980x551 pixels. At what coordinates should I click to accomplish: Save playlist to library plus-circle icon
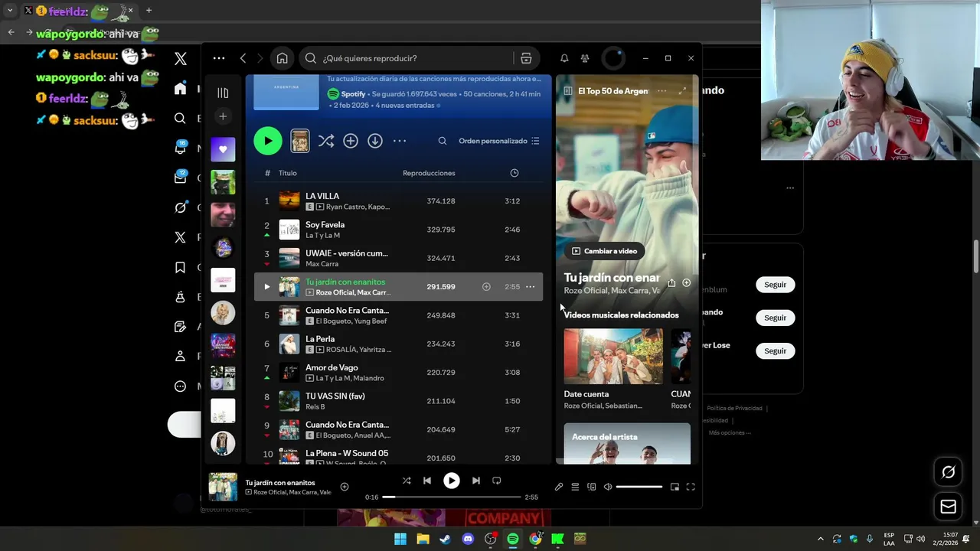[351, 141]
